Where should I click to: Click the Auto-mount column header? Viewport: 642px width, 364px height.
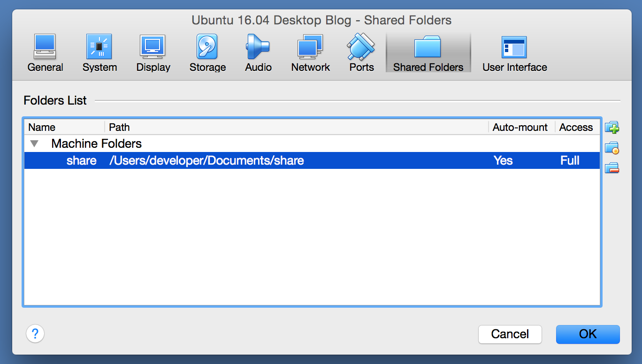520,127
